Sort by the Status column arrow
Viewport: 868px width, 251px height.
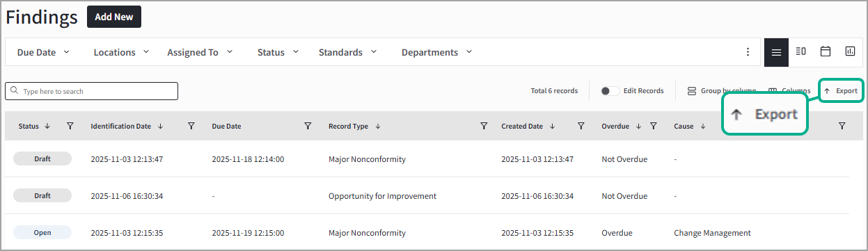point(47,127)
